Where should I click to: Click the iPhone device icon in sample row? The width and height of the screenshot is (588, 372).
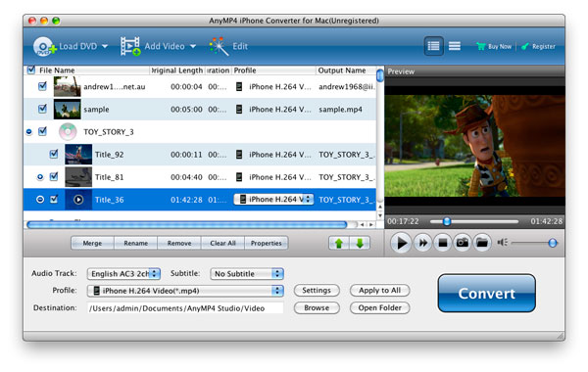[x=239, y=109]
